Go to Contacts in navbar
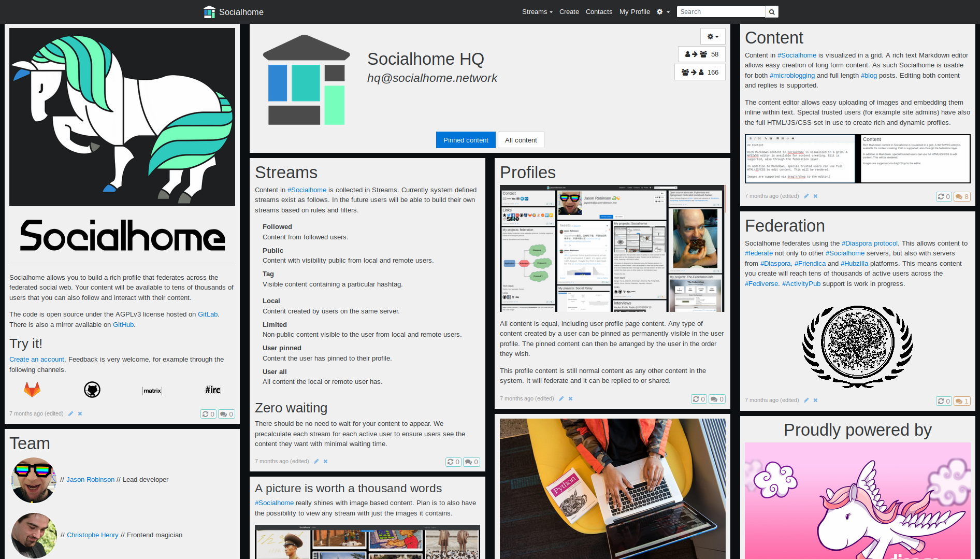 [x=599, y=12]
